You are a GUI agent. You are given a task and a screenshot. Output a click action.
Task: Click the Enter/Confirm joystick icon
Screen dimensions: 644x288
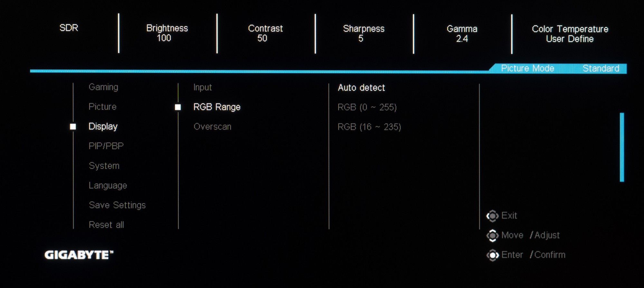tap(492, 255)
